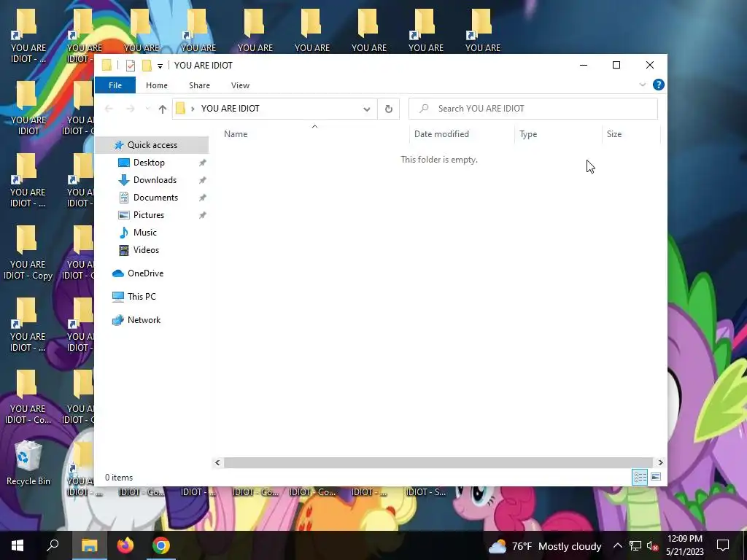Launch Firefox from the taskbar
747x560 pixels.
tap(125, 545)
